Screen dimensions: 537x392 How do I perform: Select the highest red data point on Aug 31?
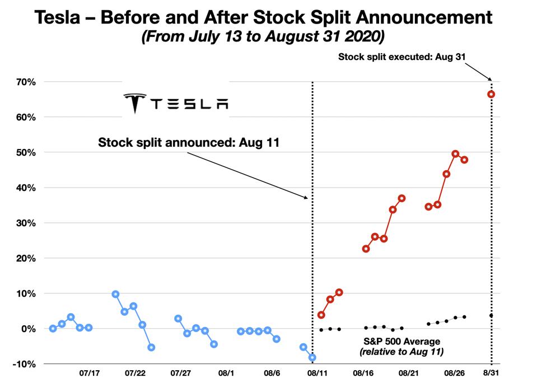tap(491, 94)
